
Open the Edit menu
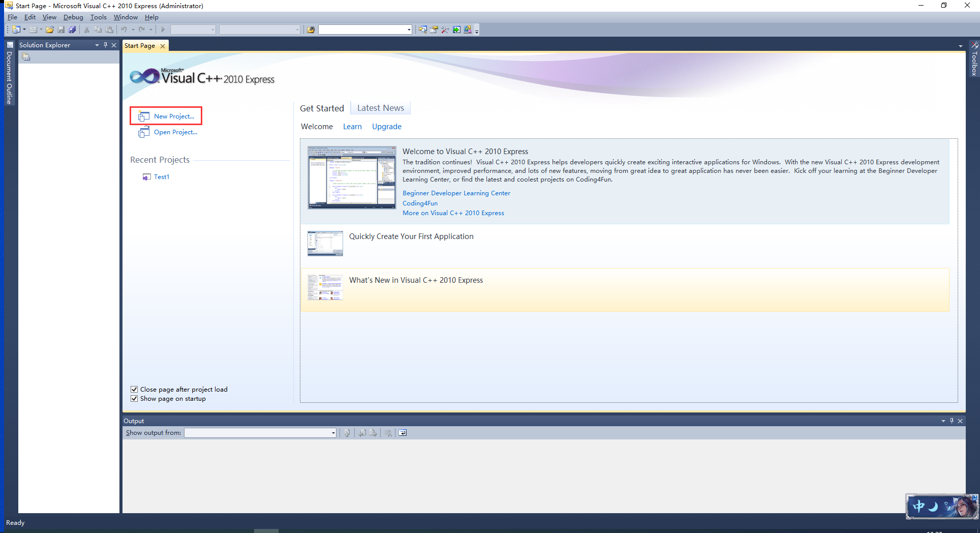click(30, 17)
